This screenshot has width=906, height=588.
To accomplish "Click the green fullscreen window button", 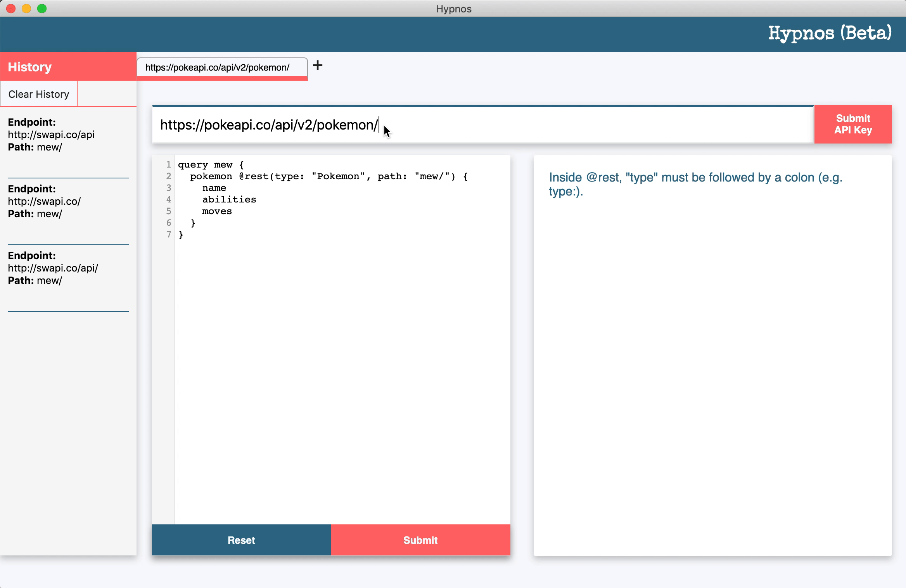I will click(x=42, y=9).
